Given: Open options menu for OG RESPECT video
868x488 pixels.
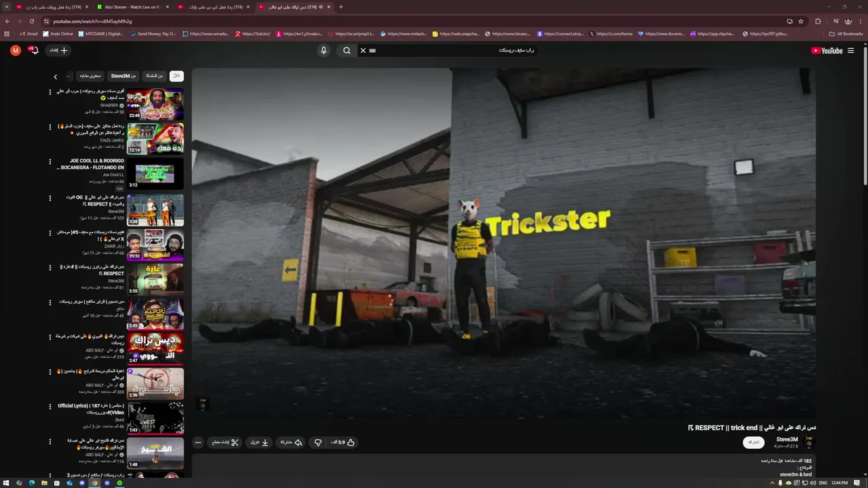Looking at the screenshot, I should point(50,199).
